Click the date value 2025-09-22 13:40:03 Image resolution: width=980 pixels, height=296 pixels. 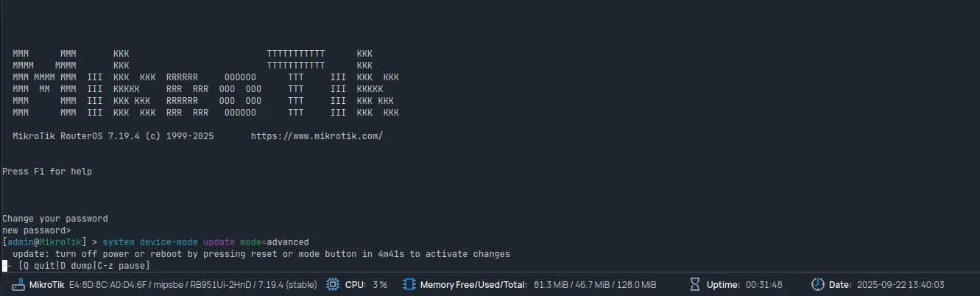[898, 285]
